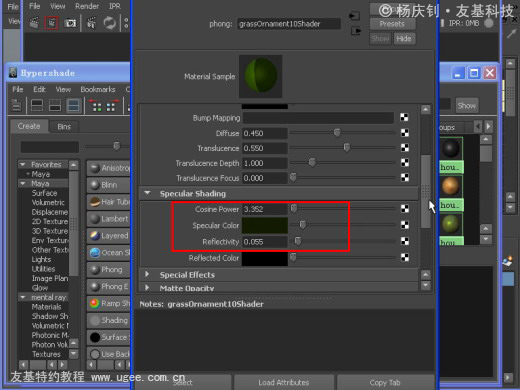Viewport: 520px width, 390px height.
Task: Click the checker map button for Cosine Power
Action: (x=405, y=209)
